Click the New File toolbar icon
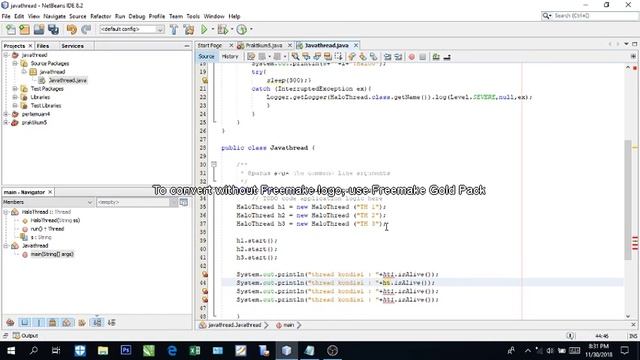Screen dimensions: 640x360 (11, 29)
